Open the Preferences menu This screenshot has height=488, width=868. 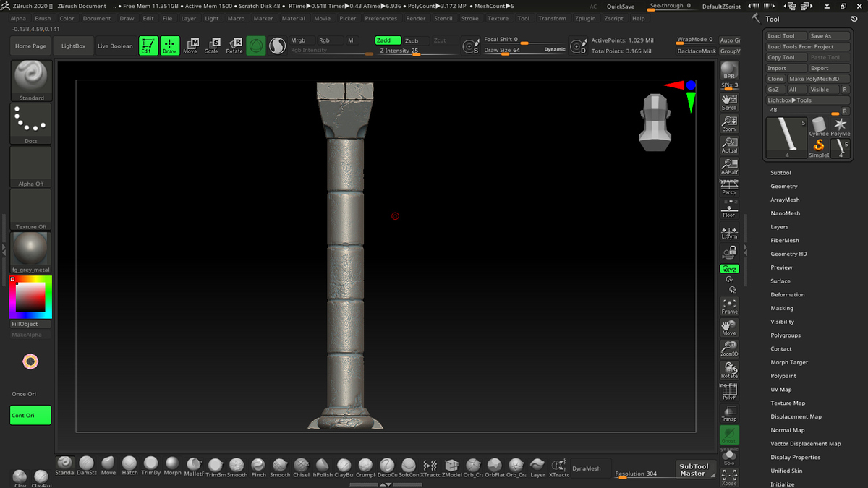tap(381, 18)
